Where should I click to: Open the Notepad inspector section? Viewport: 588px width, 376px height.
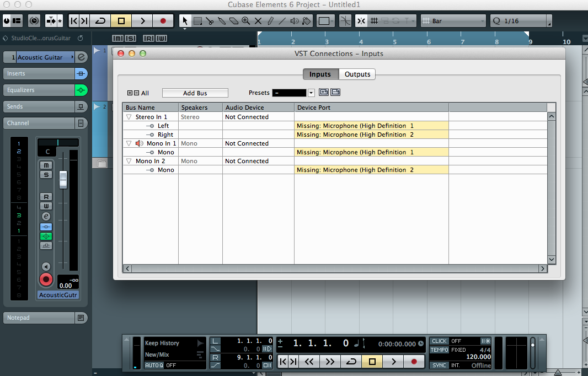[39, 318]
